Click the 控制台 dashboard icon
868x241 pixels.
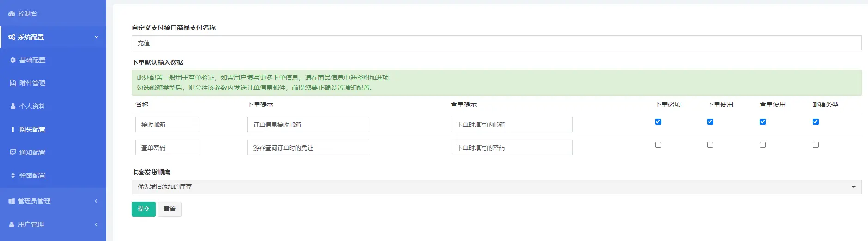tap(12, 14)
